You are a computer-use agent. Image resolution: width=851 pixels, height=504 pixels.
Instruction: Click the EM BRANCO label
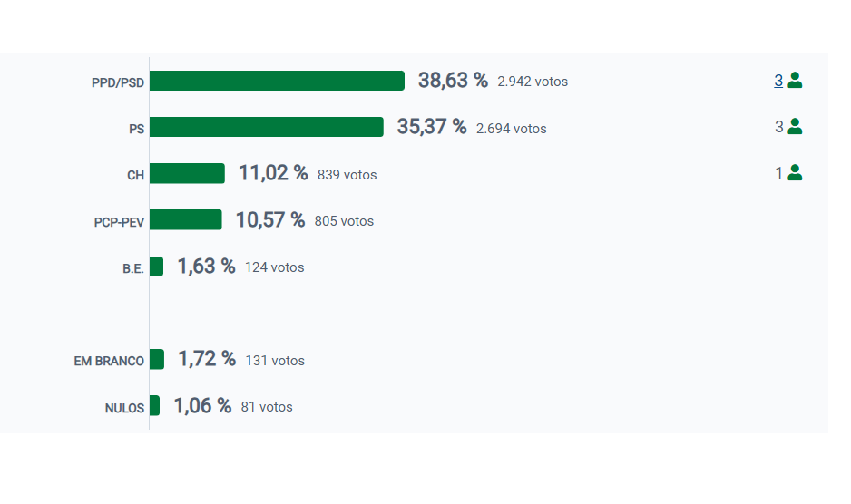pos(109,361)
